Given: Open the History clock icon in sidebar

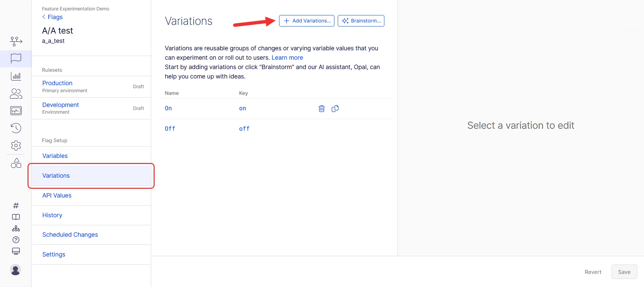Looking at the screenshot, I should 16,128.
